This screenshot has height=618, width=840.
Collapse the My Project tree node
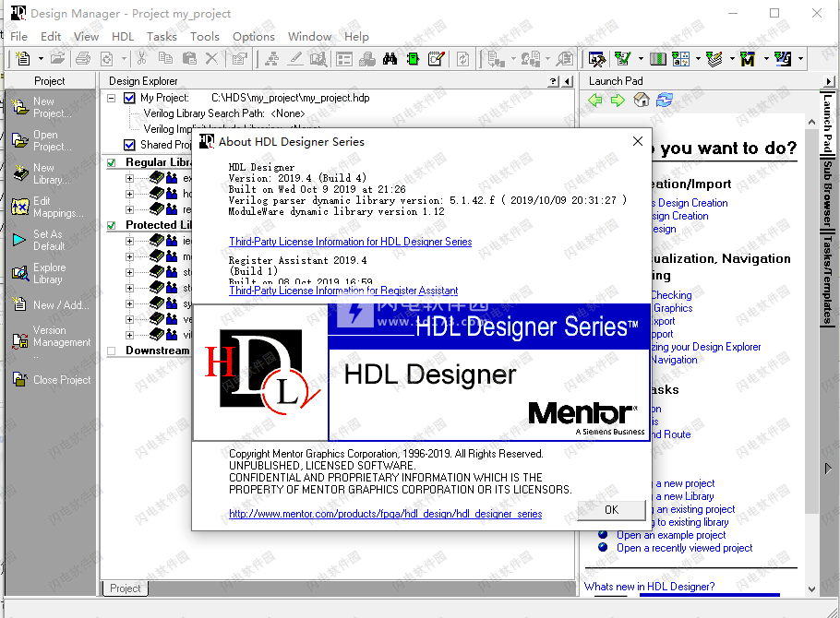112,98
